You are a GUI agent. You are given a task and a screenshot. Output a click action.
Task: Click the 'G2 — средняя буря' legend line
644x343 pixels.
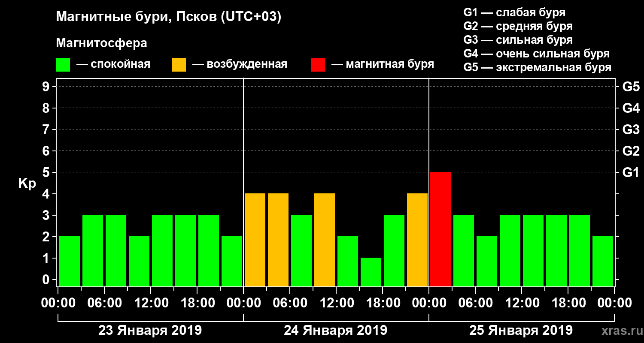click(518, 26)
